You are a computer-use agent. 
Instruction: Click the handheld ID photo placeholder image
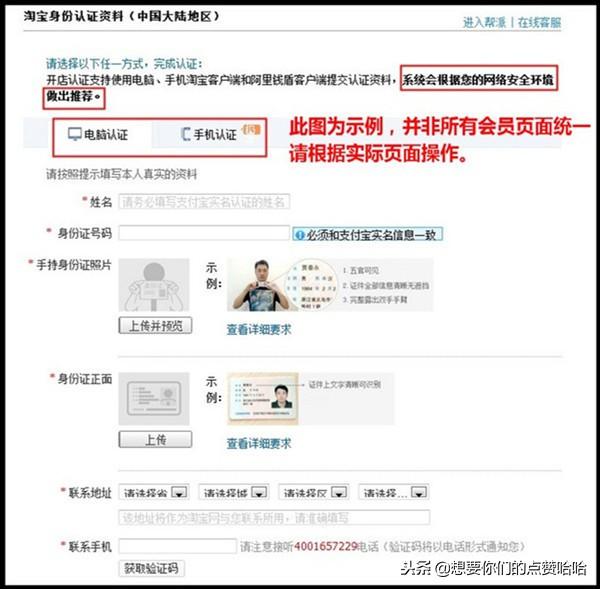pos(154,285)
